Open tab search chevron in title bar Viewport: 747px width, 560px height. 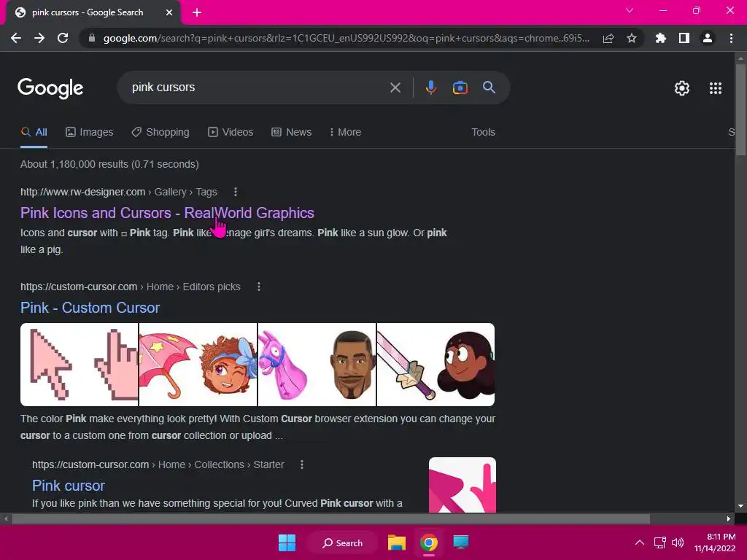tap(630, 10)
